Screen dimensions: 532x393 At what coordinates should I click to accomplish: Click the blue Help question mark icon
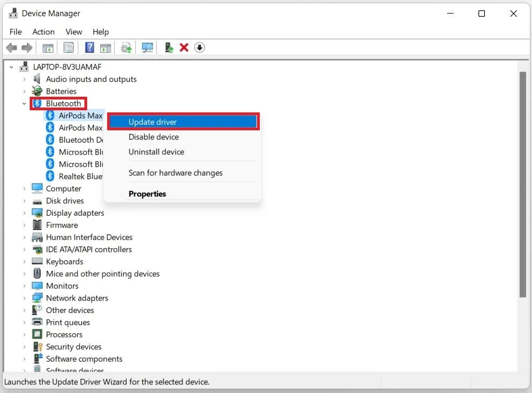(x=90, y=48)
